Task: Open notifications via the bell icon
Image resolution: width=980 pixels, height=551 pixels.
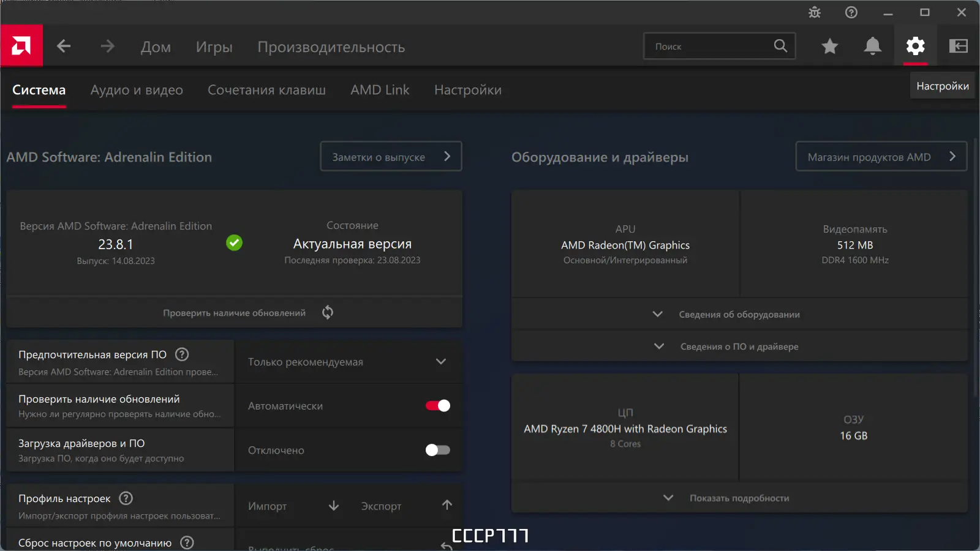Action: pos(872,46)
